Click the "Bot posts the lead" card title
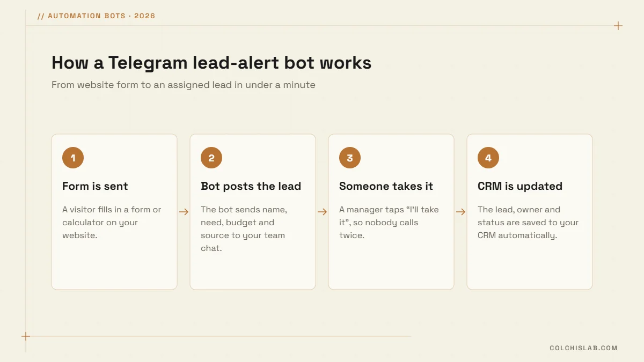 pyautogui.click(x=251, y=186)
